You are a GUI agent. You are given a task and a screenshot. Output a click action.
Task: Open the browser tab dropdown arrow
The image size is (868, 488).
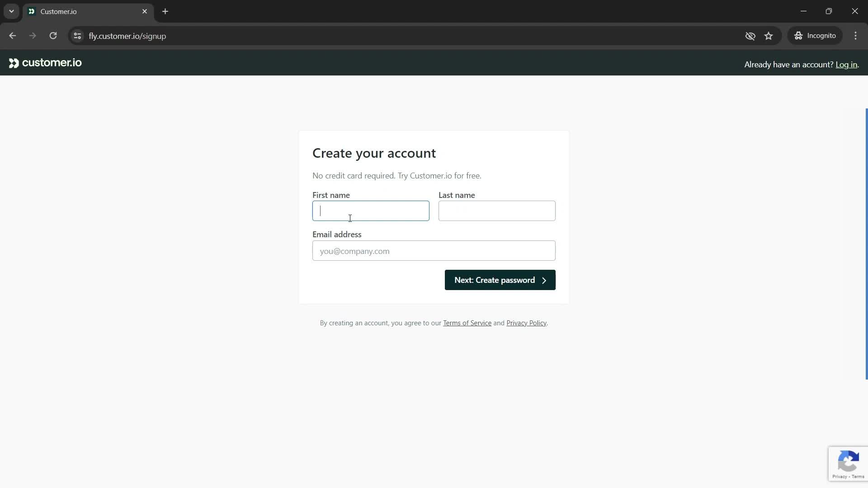[x=11, y=11]
